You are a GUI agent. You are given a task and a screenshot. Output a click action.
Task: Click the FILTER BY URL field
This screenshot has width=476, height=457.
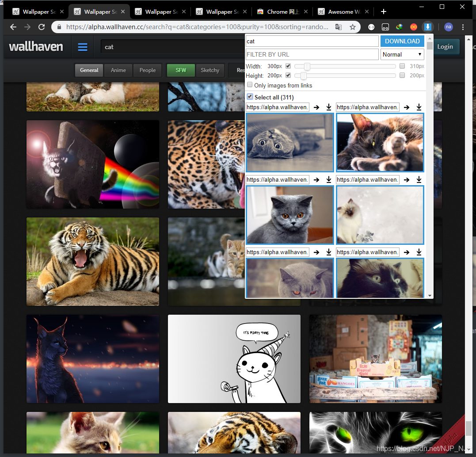(312, 55)
